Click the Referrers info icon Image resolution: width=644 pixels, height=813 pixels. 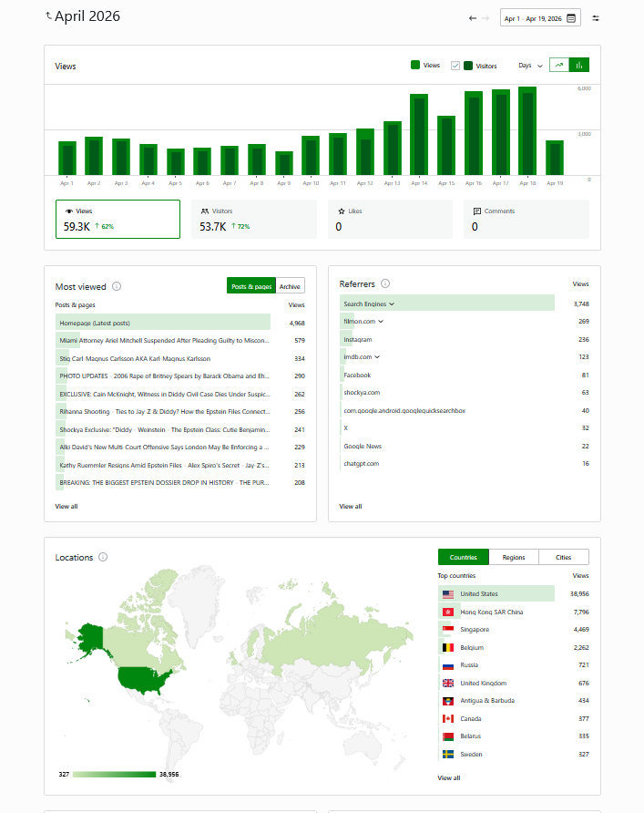(385, 283)
